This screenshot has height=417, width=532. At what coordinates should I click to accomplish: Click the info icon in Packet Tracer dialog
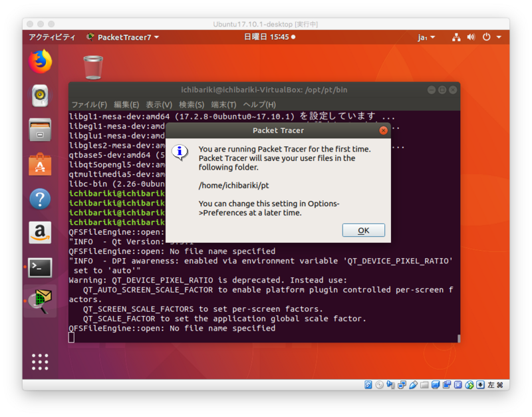click(180, 152)
